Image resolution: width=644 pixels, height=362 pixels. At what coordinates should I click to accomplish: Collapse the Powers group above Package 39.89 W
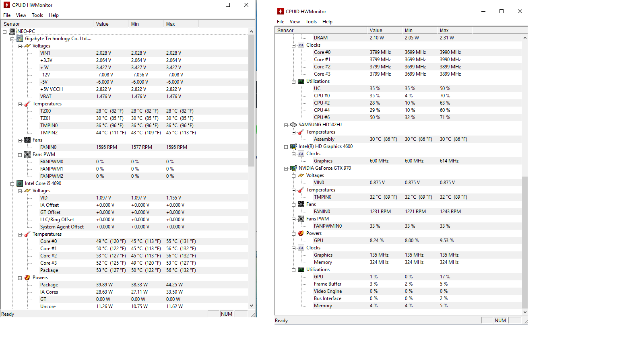pos(20,278)
